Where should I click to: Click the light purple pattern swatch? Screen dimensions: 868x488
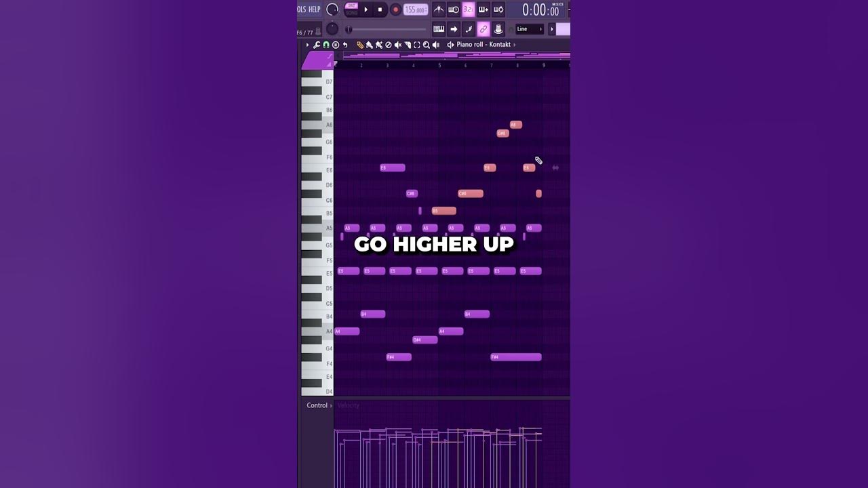click(563, 29)
